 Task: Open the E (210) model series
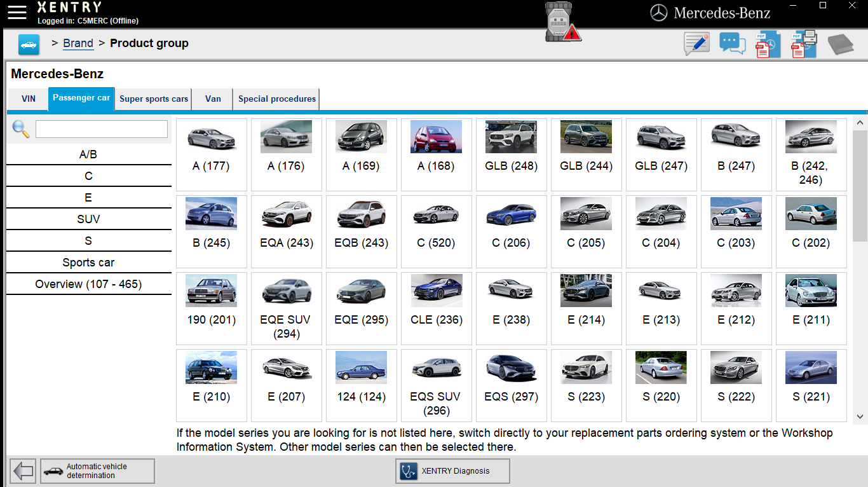click(x=212, y=385)
